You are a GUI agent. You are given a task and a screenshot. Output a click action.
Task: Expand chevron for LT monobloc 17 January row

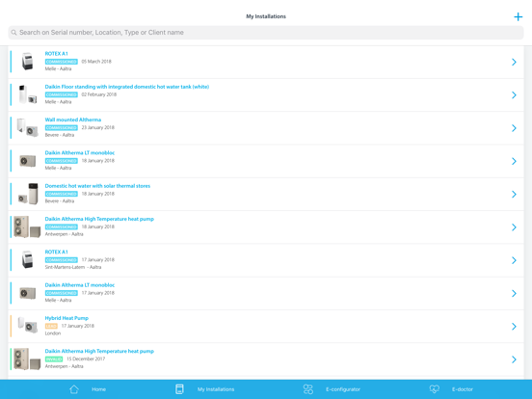click(514, 294)
